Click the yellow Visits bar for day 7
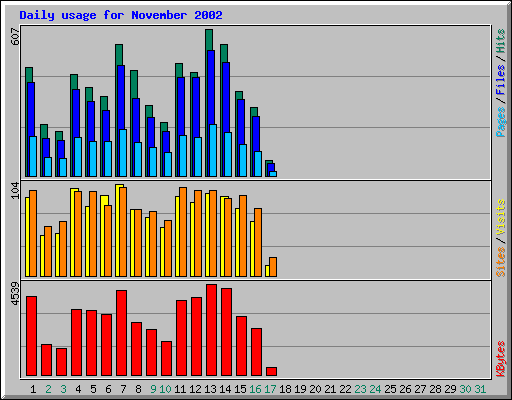Viewport: 512px width, 400px height. coord(118,230)
